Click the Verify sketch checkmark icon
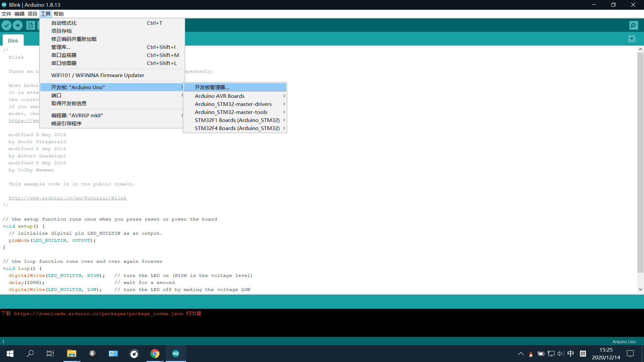This screenshot has height=362, width=644. [x=7, y=25]
